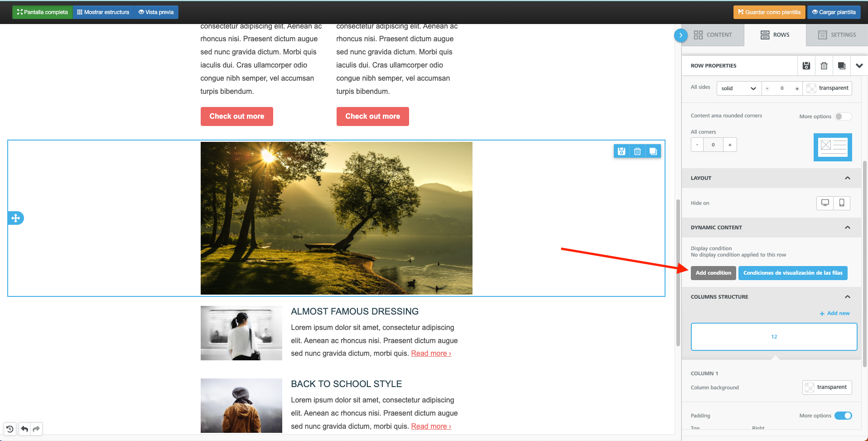Click trash icon on the image row overlay
This screenshot has height=441, width=868.
637,151
